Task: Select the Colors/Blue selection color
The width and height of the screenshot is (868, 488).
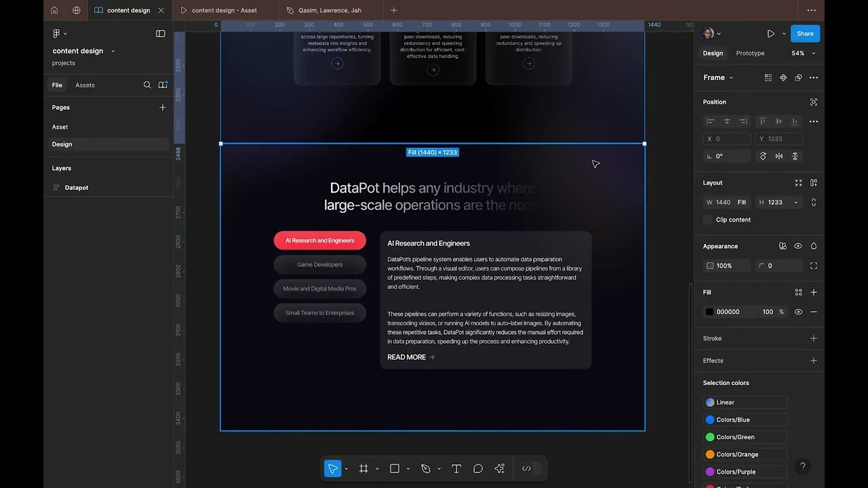Action: pyautogui.click(x=745, y=420)
